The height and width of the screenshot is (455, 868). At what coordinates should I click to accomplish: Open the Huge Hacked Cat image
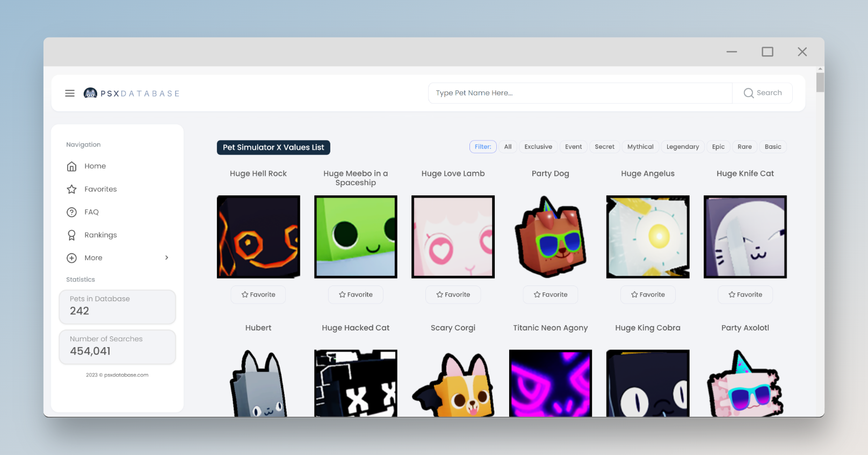pos(356,383)
